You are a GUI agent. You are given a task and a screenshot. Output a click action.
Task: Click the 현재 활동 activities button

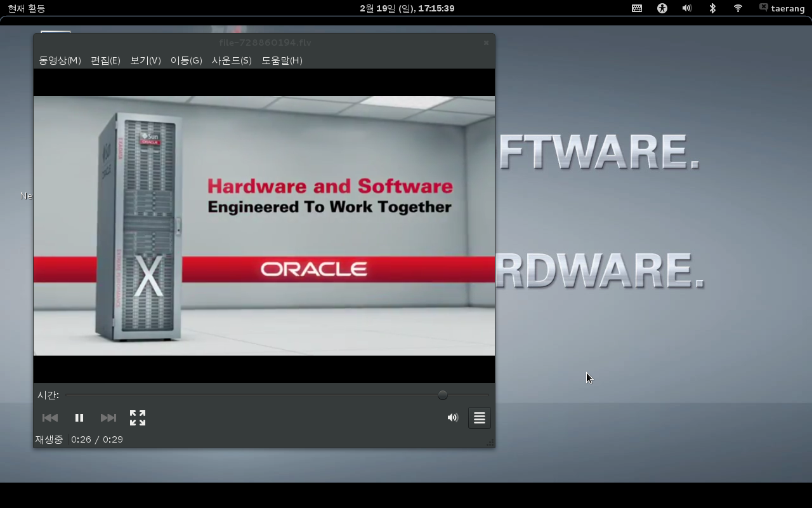point(26,8)
